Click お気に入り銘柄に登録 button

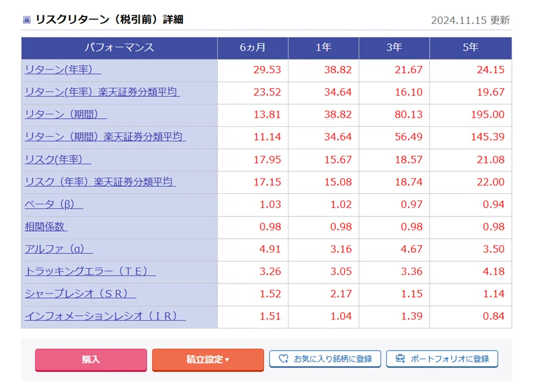click(325, 358)
